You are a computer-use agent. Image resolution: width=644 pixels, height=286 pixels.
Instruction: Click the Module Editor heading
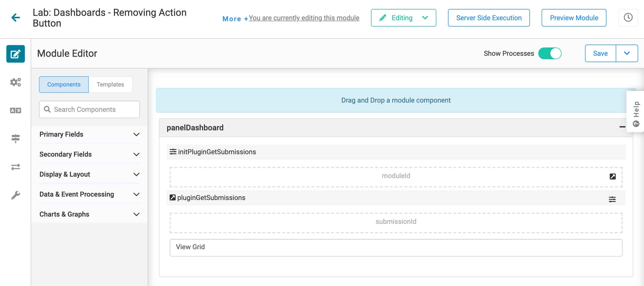[x=67, y=53]
